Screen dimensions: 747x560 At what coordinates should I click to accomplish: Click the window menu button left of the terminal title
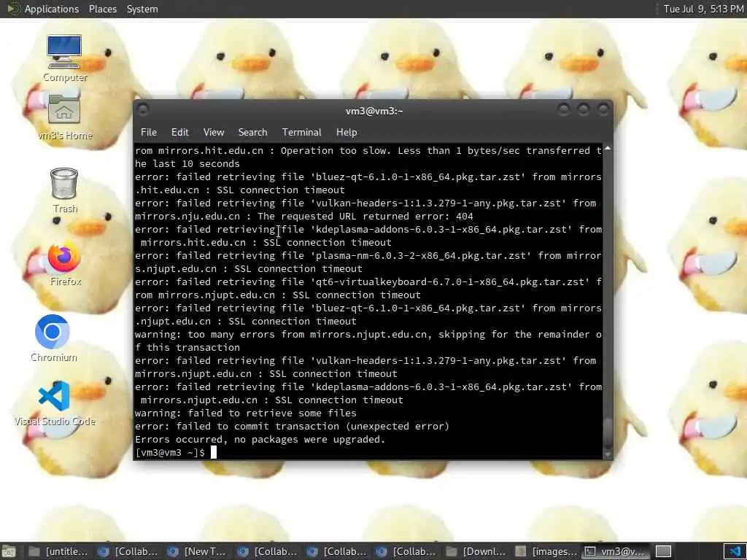click(143, 110)
